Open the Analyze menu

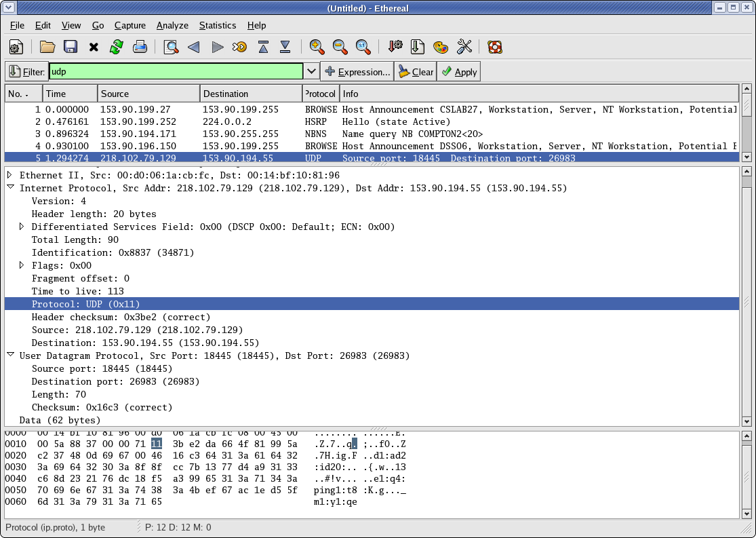pos(172,26)
